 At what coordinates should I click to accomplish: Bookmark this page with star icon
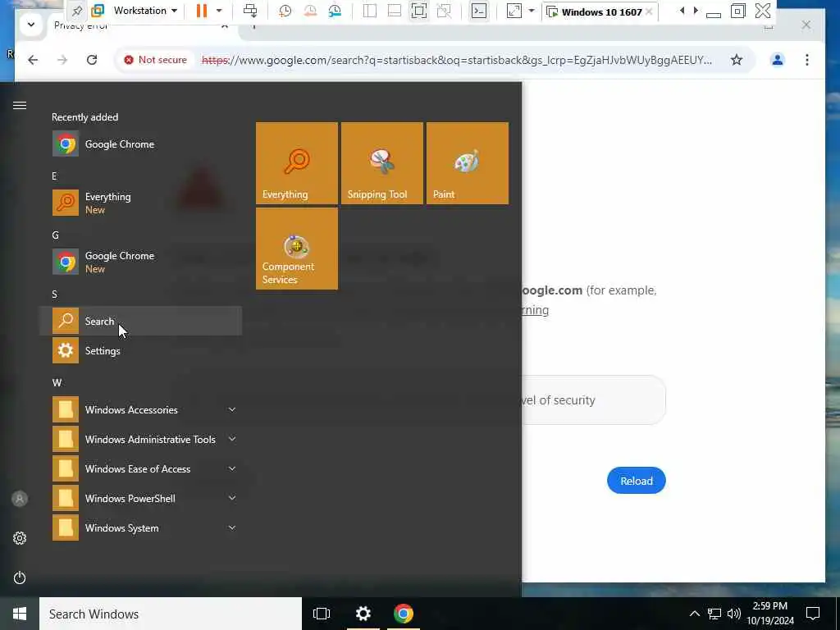737,60
